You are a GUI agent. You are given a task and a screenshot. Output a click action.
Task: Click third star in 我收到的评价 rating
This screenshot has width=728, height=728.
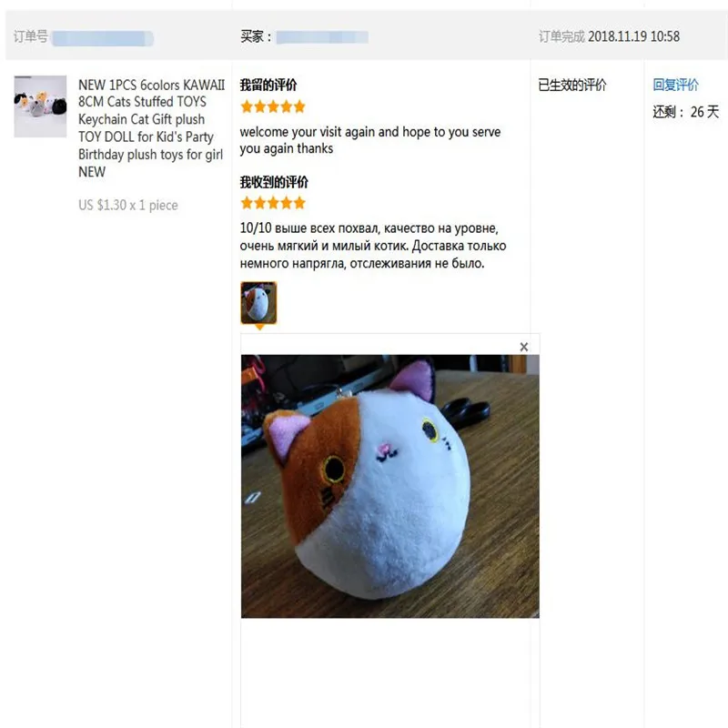point(273,203)
